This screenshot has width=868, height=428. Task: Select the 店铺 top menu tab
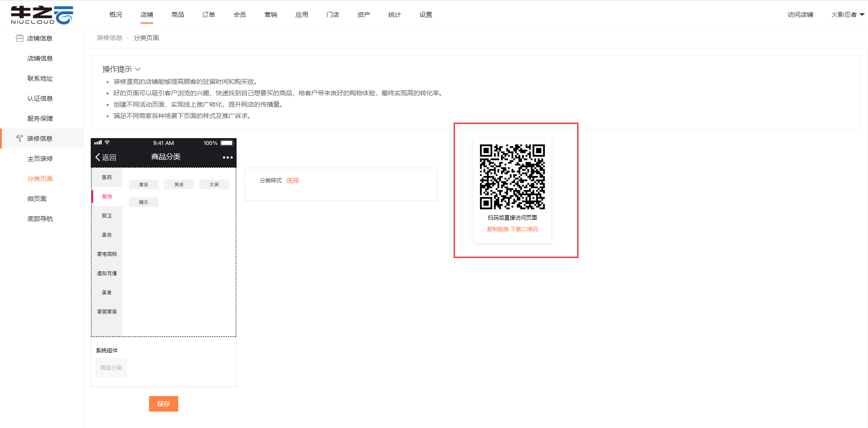(x=147, y=15)
